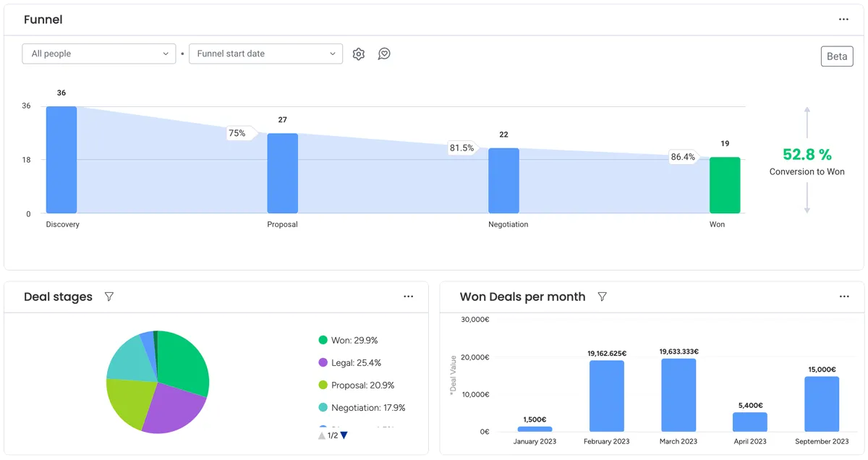Open the Funnel widget settings gear
This screenshot has width=868, height=460.
click(358, 54)
